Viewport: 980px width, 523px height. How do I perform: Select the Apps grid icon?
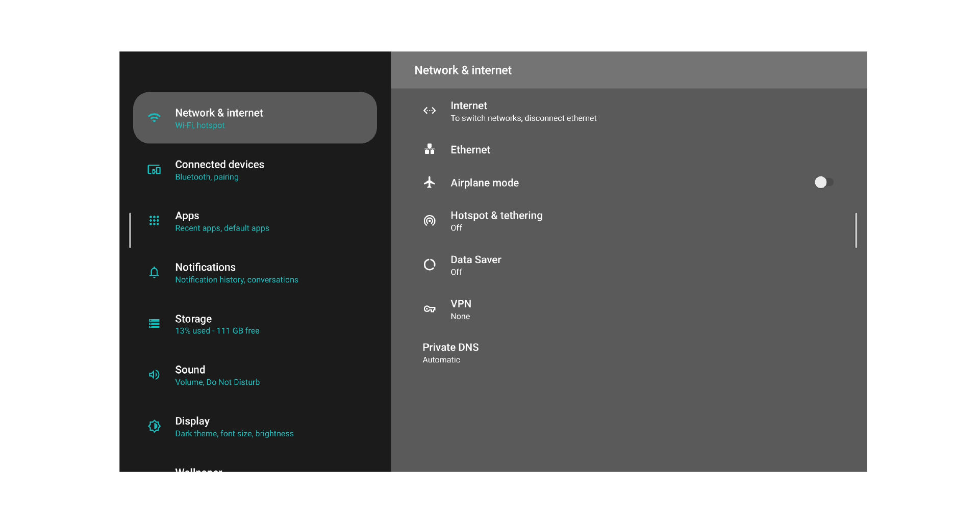click(154, 221)
